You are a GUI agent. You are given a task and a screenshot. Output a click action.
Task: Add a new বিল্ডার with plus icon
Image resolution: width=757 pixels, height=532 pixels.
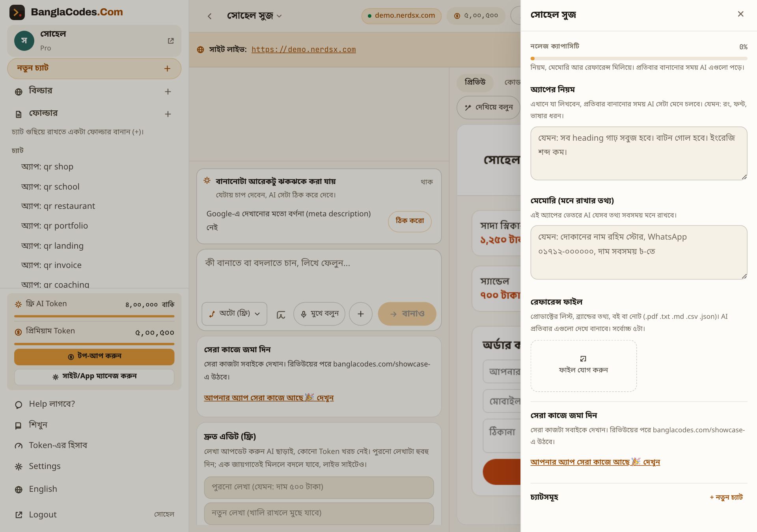168,92
